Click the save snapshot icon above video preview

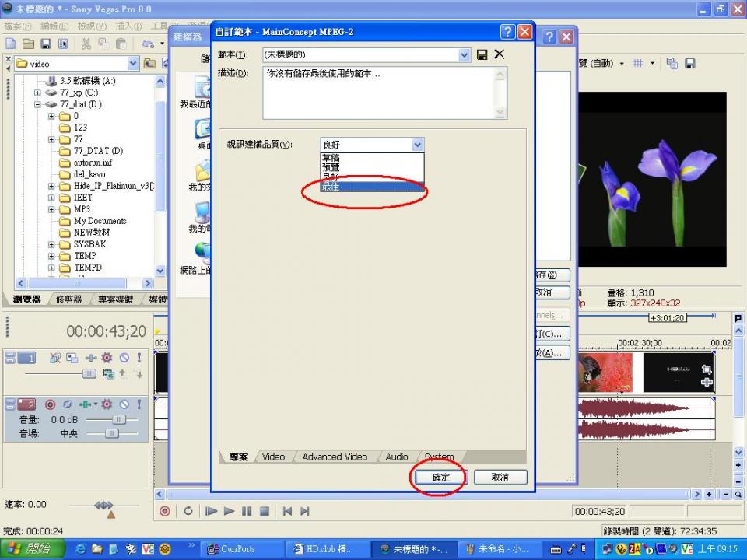coord(689,64)
